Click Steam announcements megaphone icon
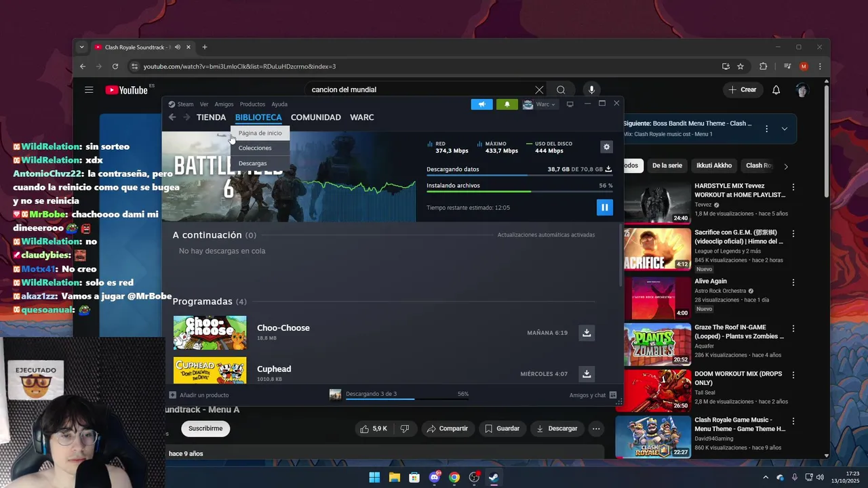 click(x=481, y=104)
